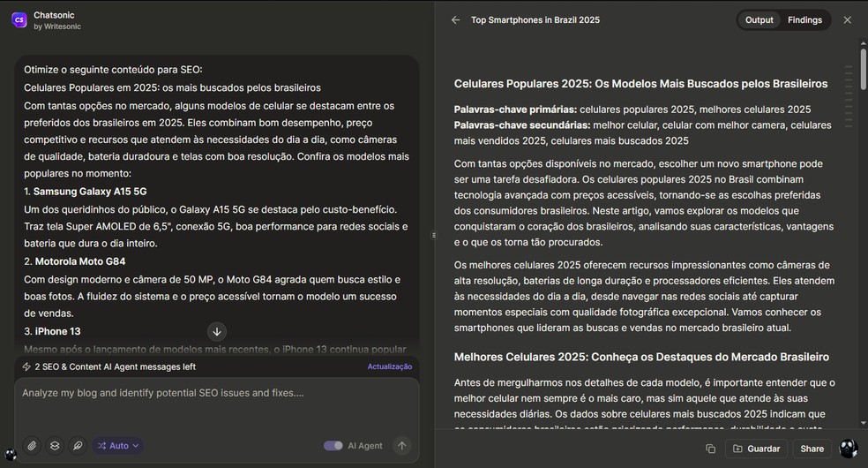Open the Auto model dropdown
Viewport: 868px width, 468px height.
click(x=117, y=445)
